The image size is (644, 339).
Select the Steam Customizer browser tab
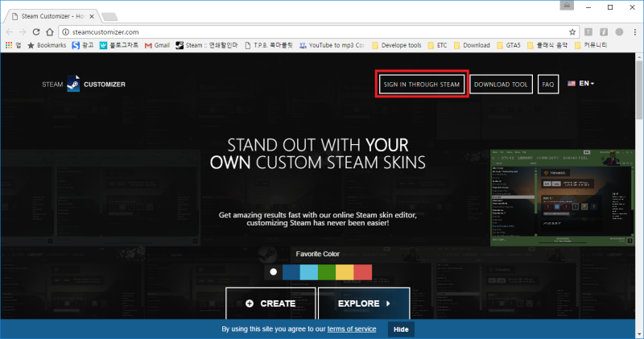[52, 16]
